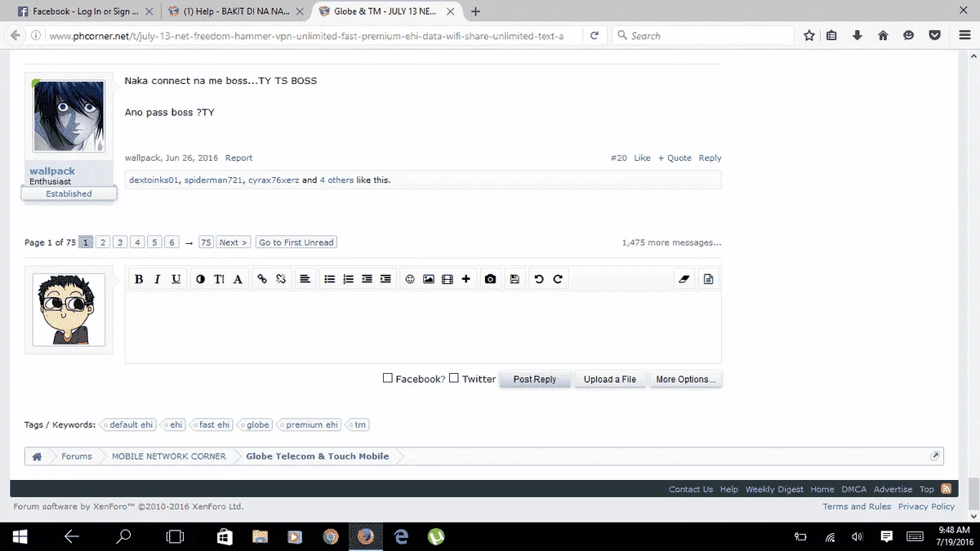Indent the text in the editor
The width and height of the screenshot is (980, 551).
click(385, 279)
